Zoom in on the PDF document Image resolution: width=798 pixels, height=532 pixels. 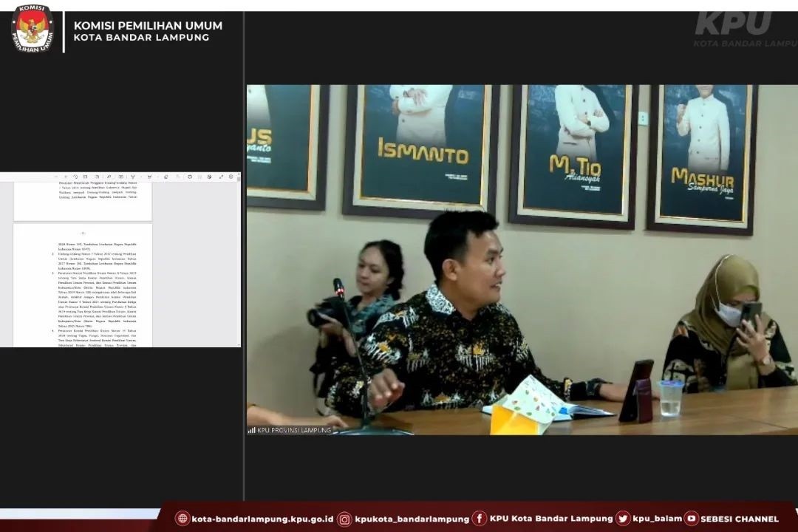[66, 177]
